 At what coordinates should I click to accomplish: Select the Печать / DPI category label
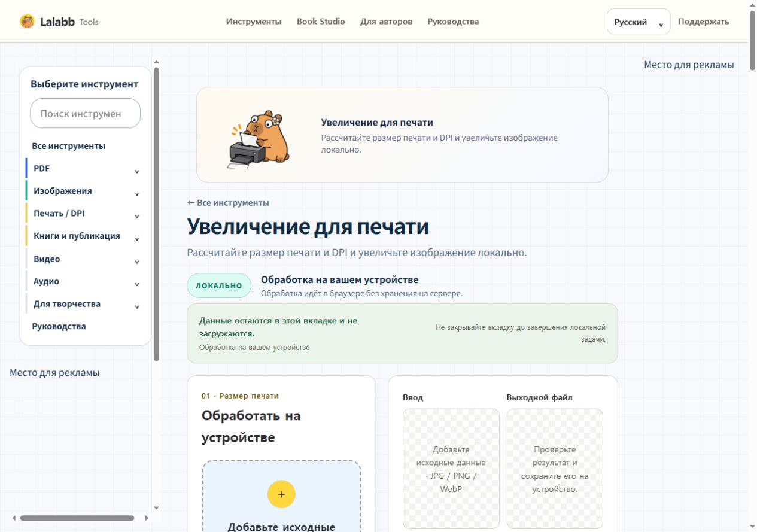coord(59,213)
